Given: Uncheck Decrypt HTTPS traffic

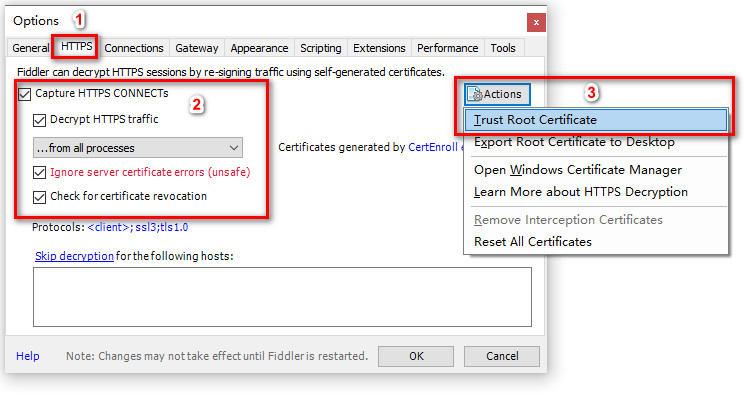Looking at the screenshot, I should tap(39, 120).
